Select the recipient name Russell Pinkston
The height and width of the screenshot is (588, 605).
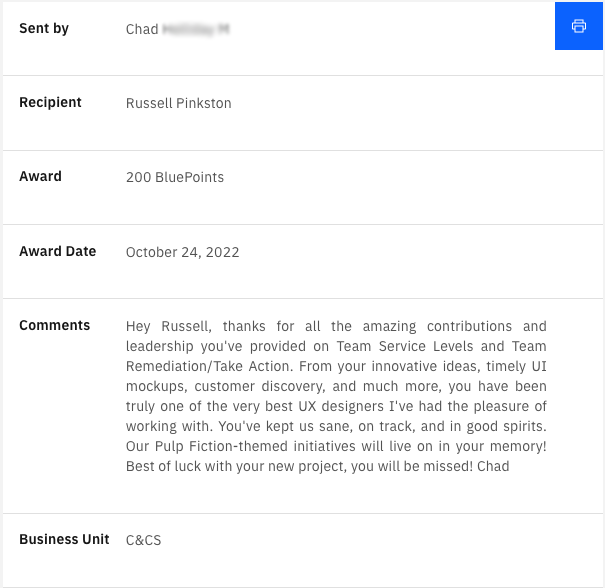click(176, 103)
